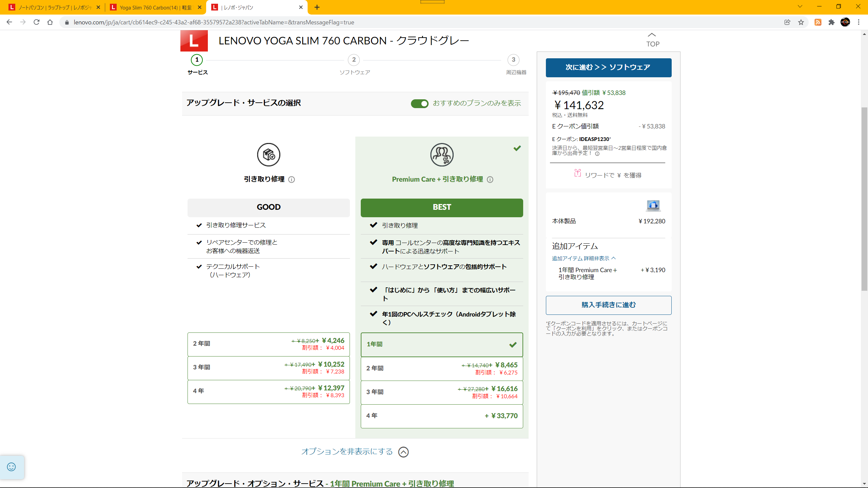Click the page vertical scrollbar thumb
Screen dimensions: 868x488
tap(864, 199)
